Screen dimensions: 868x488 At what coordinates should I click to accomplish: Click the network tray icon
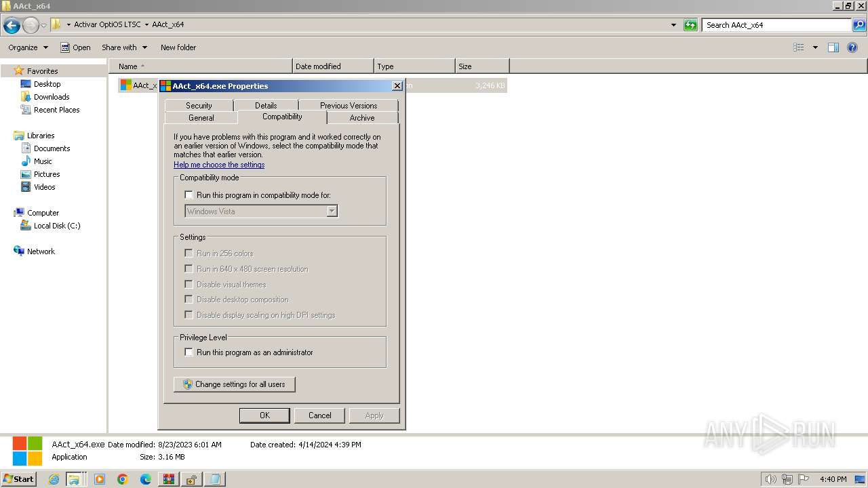click(787, 479)
